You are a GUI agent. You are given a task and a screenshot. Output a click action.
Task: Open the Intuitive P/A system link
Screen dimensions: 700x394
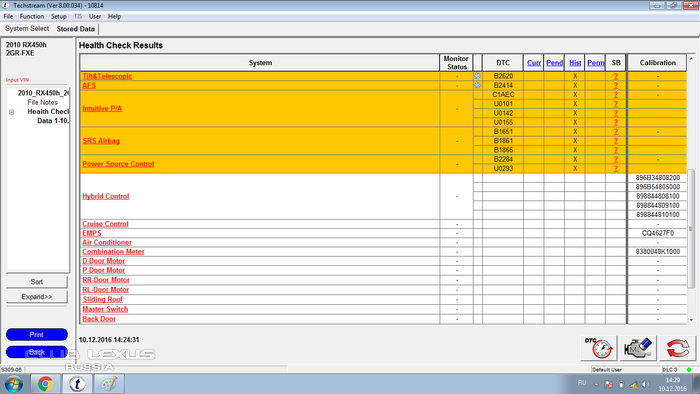102,108
